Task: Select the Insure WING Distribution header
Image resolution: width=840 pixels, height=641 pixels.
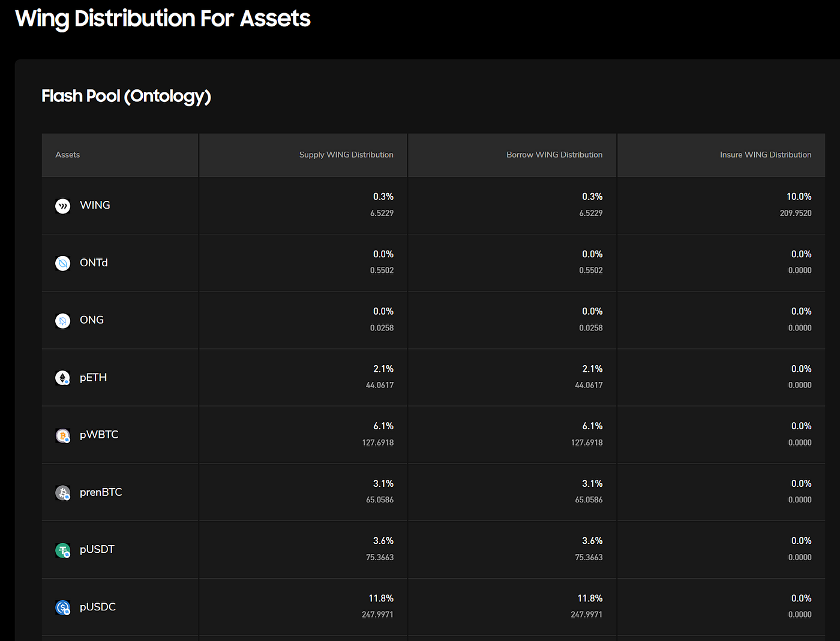Action: click(766, 154)
